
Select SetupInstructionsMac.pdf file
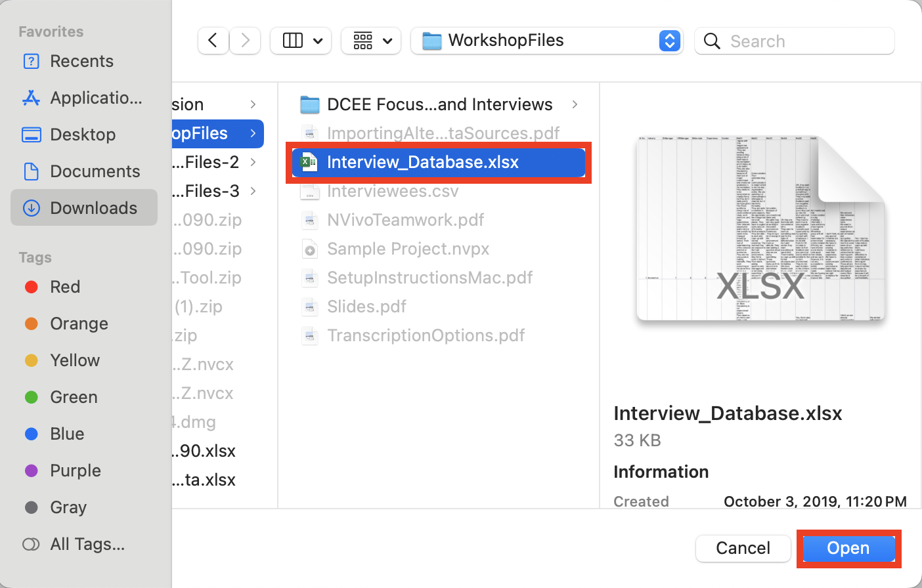click(438, 278)
